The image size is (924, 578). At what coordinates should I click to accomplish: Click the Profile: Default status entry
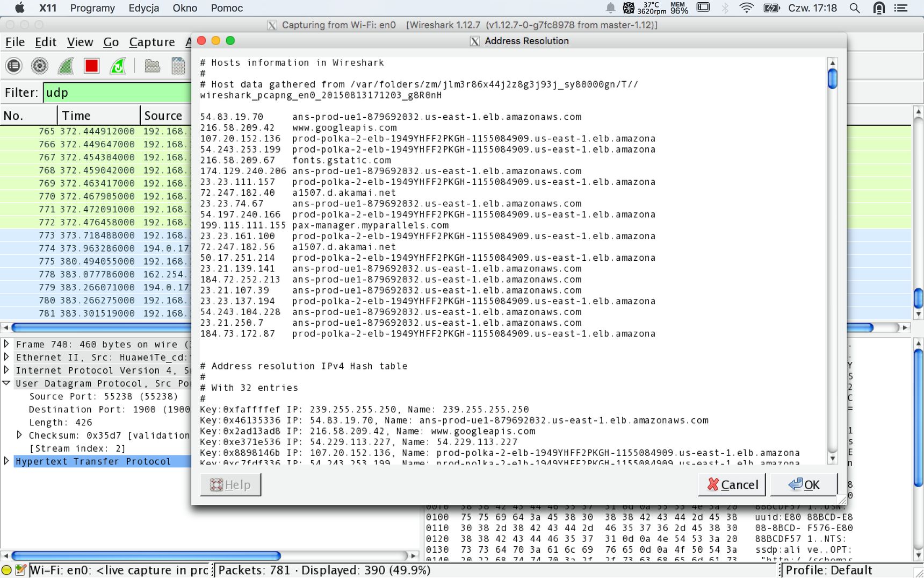tap(829, 570)
